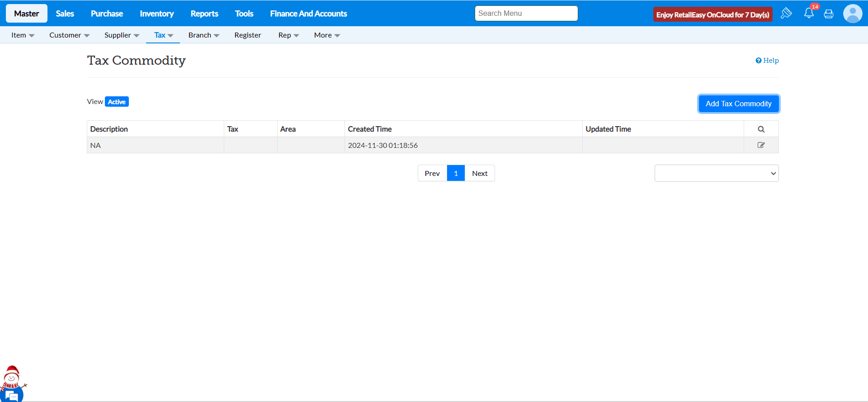Switch to the Master tab

coord(27,14)
